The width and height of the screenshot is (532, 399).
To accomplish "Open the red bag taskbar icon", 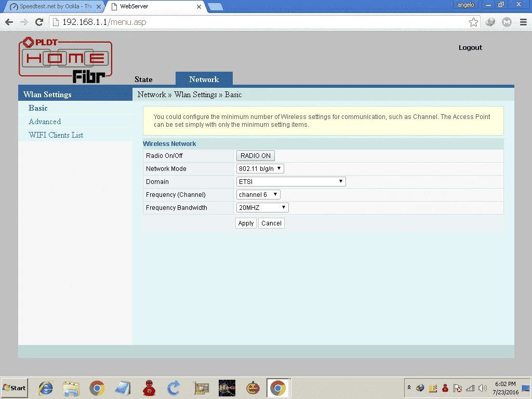I will 149,388.
